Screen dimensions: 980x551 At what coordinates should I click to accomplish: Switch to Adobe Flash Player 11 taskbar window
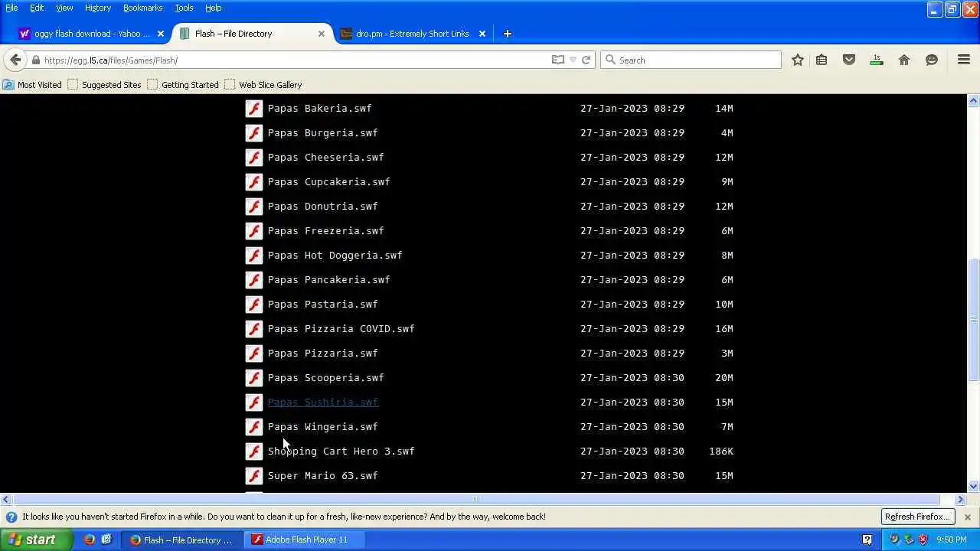click(306, 540)
